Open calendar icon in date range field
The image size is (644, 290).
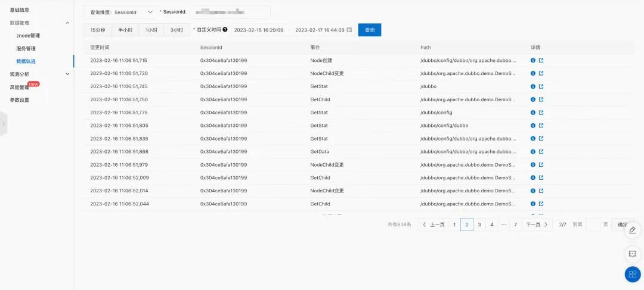349,30
